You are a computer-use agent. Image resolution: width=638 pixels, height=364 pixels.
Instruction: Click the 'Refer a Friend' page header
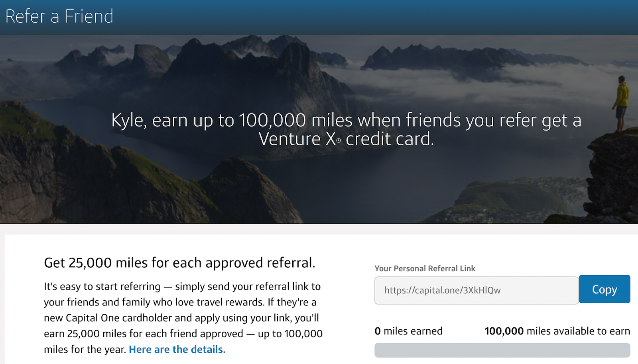(x=58, y=16)
